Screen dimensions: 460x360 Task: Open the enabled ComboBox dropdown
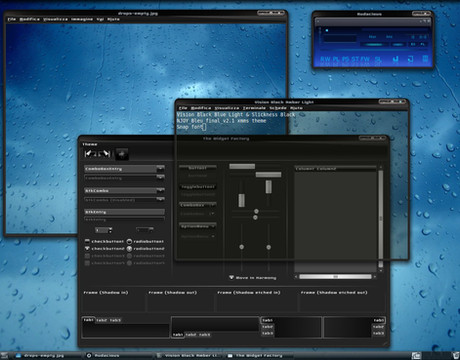point(198,205)
